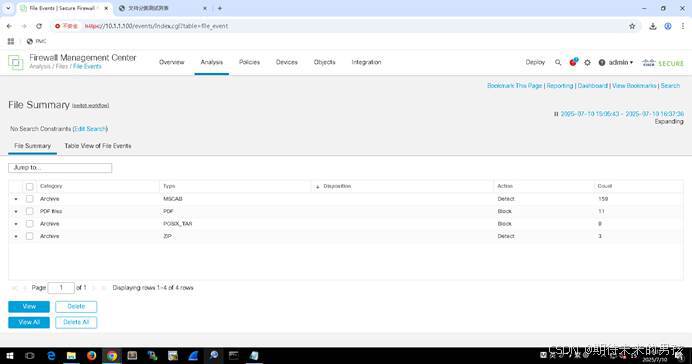Open the help question mark icon
Image resolution: width=692 pixels, height=364 pixels.
(602, 63)
